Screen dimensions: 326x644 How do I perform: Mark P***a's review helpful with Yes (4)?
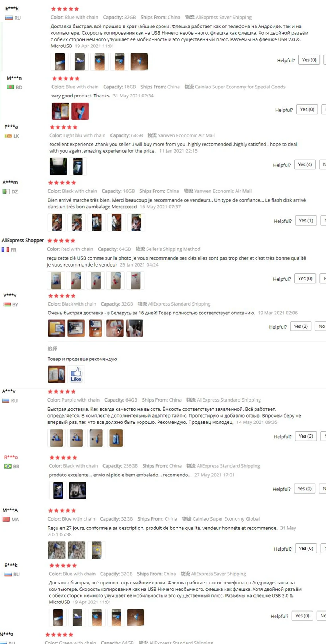pyautogui.click(x=305, y=165)
